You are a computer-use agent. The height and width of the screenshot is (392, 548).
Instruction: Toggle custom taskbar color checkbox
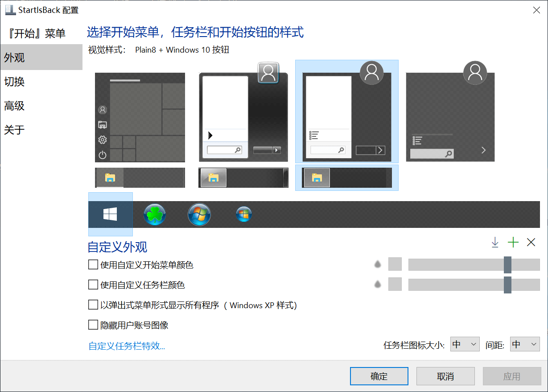(x=93, y=285)
